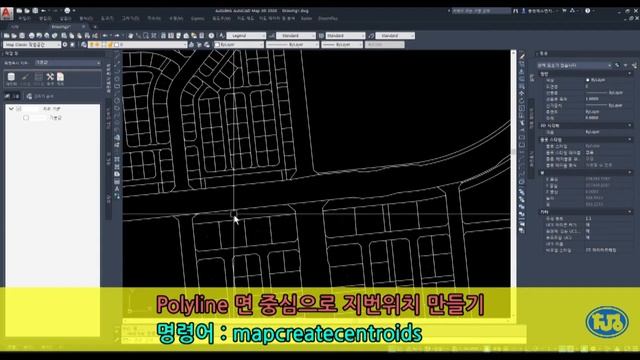Open the ByLayer linetype control dropdown
Viewport: 640px width, 360px height.
[292, 44]
